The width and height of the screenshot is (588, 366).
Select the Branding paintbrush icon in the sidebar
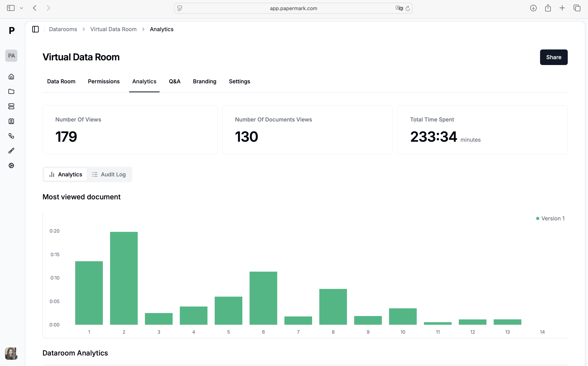coord(11,150)
